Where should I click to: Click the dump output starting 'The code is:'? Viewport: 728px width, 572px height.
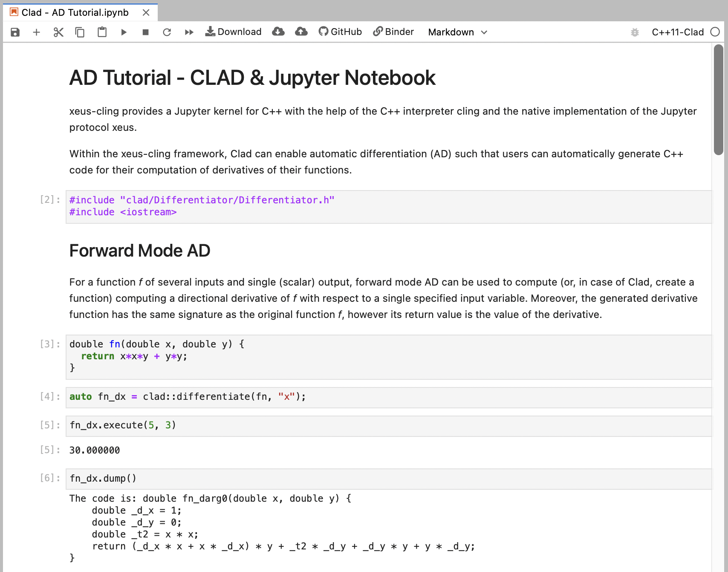click(x=272, y=528)
